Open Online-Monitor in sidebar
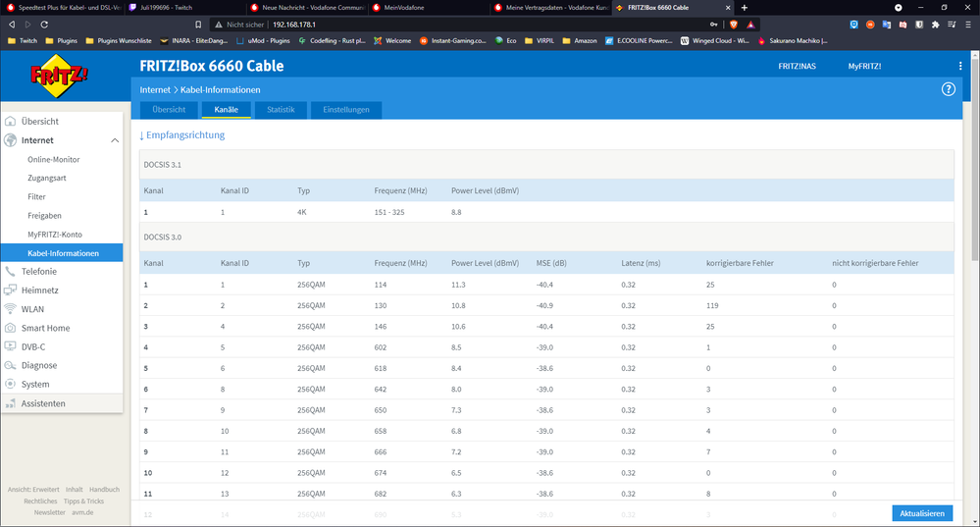 (54, 159)
